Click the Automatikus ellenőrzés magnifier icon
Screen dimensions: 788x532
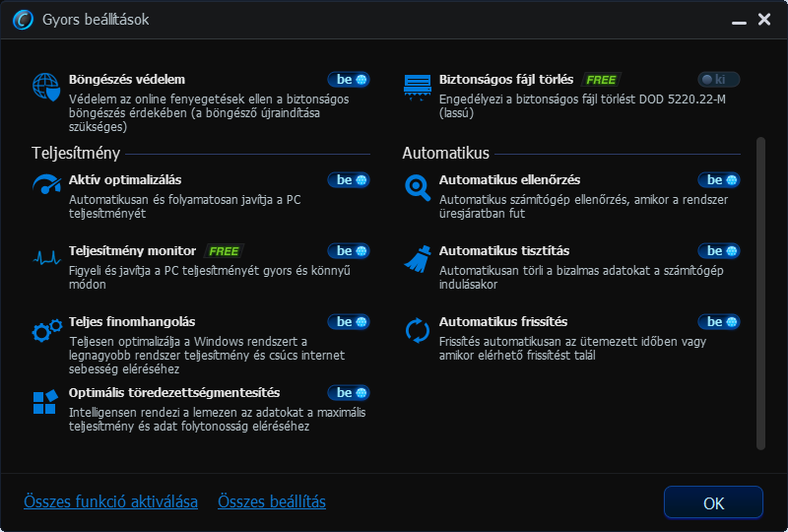pos(418,187)
